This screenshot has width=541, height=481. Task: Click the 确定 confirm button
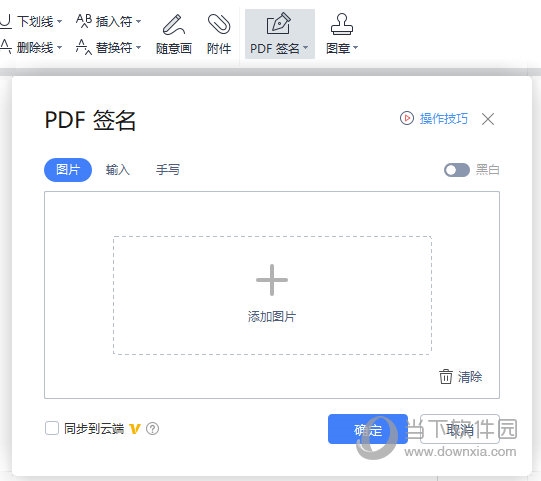(368, 429)
